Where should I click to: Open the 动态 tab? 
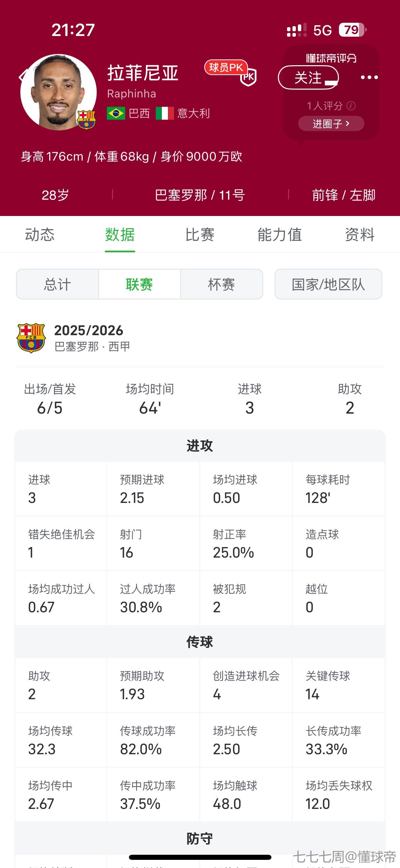click(40, 235)
